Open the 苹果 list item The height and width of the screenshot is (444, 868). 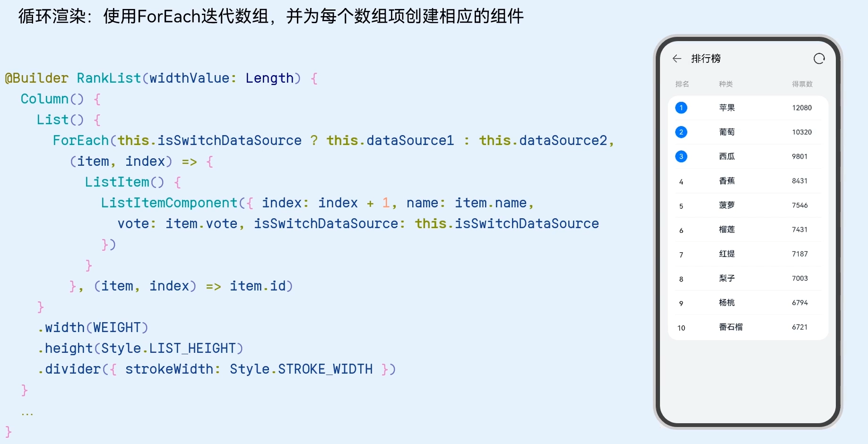point(727,108)
